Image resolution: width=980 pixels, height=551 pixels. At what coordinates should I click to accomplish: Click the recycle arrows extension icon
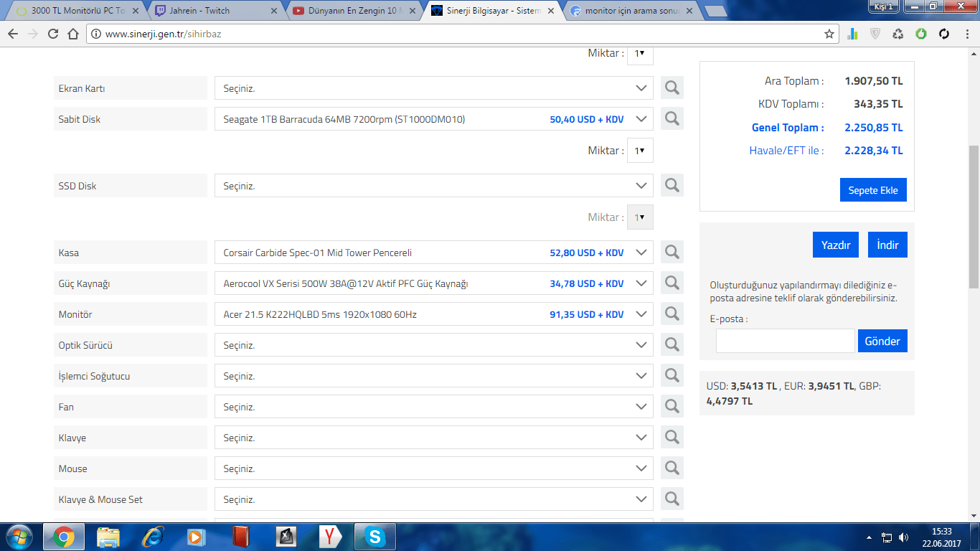pyautogui.click(x=898, y=34)
